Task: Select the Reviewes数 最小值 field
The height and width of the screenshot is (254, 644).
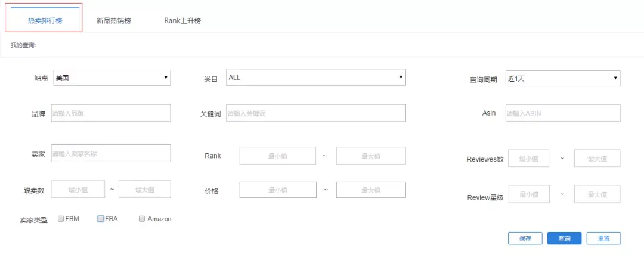Action: tap(528, 159)
